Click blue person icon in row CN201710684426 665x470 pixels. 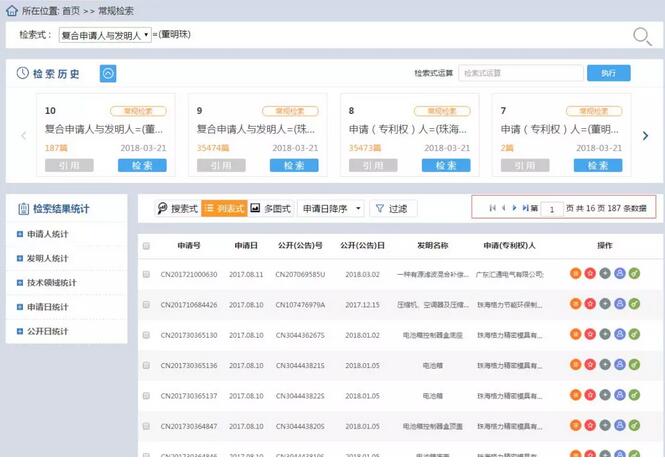[620, 304]
